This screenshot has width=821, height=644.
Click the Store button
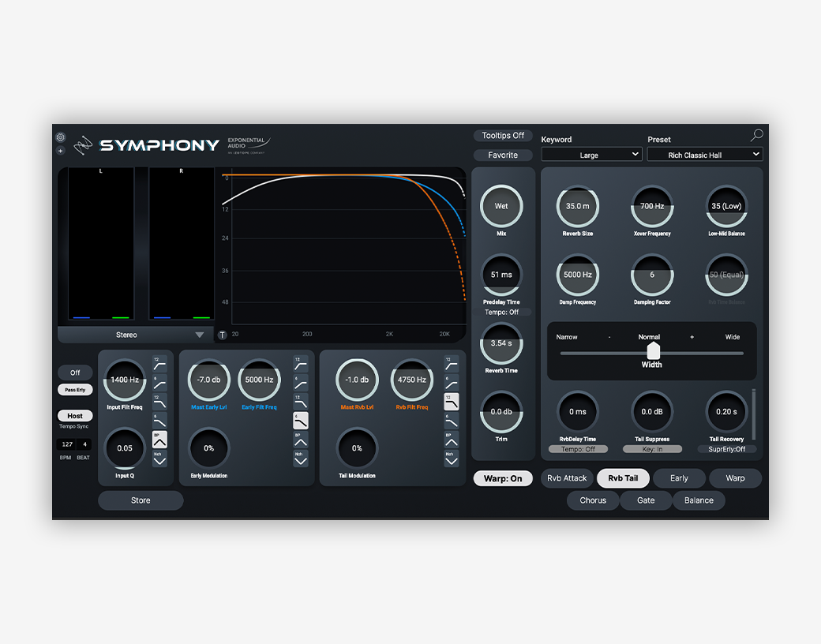click(141, 500)
